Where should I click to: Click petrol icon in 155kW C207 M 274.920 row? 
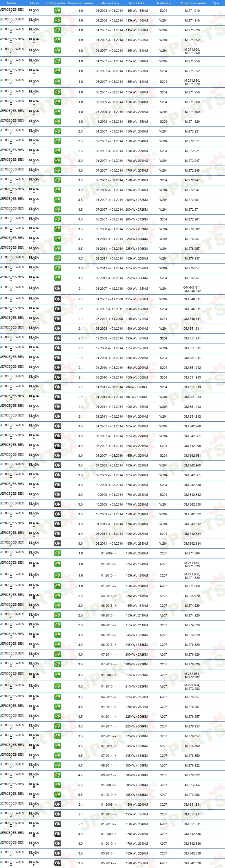[x=58, y=625]
